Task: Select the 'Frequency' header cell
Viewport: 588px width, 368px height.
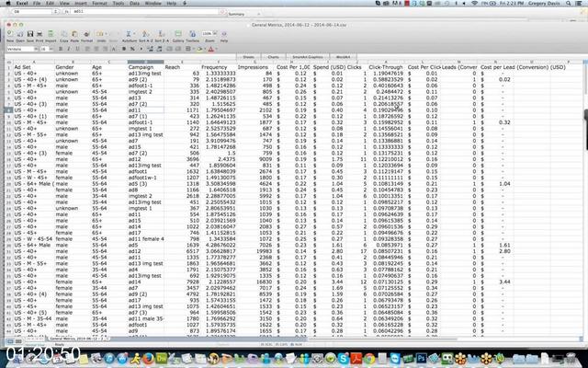Action: click(219, 67)
